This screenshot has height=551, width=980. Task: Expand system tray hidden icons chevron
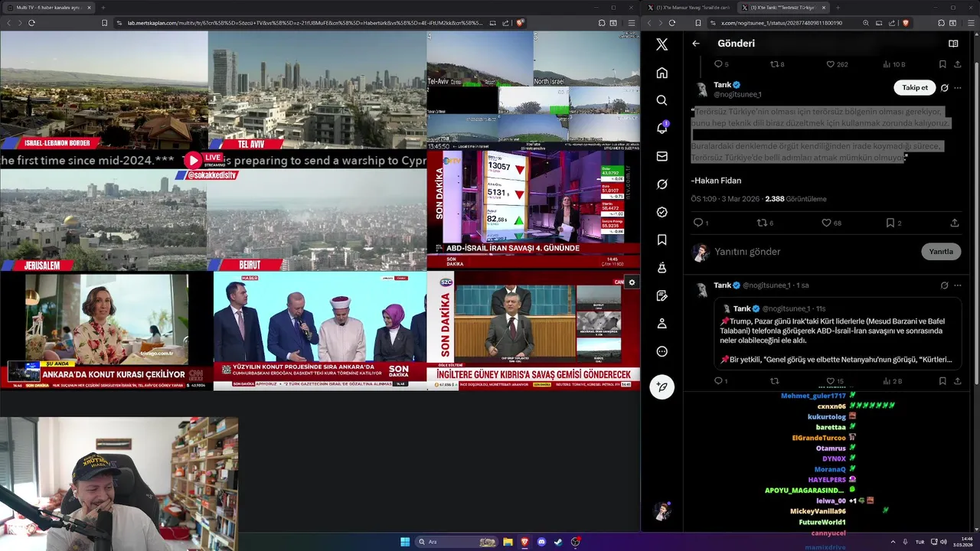[x=893, y=542]
